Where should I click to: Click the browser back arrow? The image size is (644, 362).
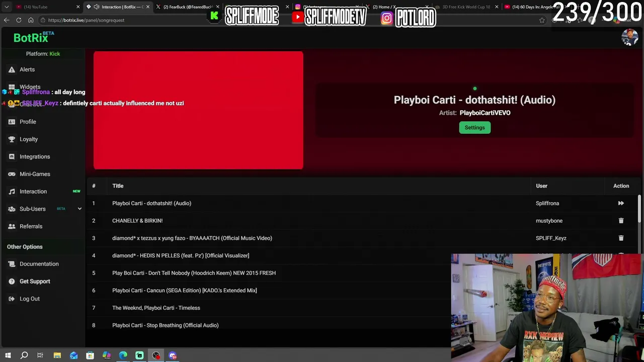point(7,20)
